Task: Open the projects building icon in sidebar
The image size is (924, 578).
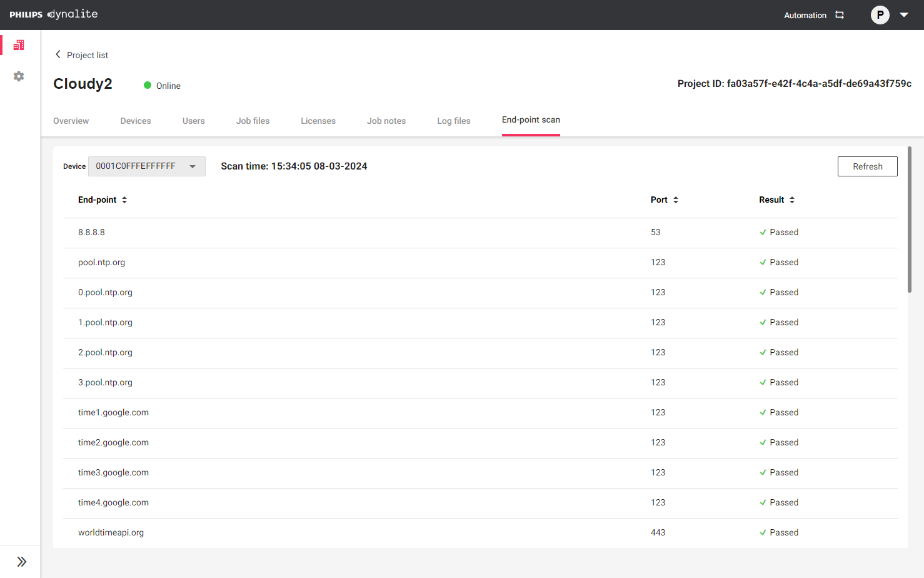Action: pos(19,45)
